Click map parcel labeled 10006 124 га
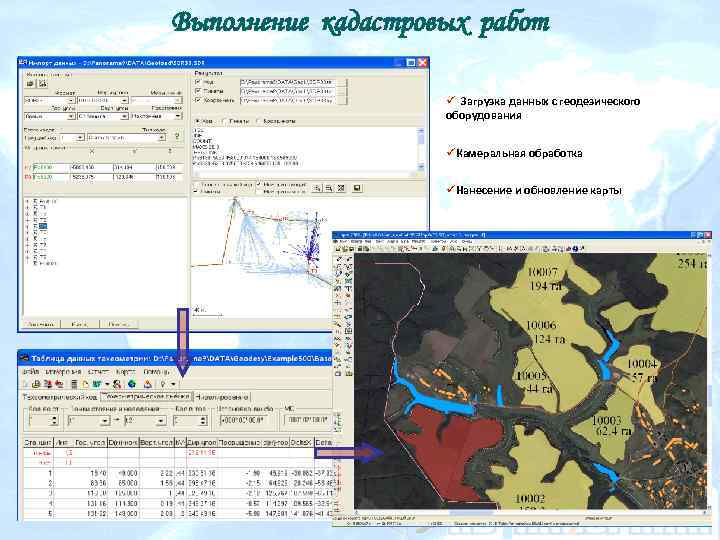 [544, 332]
